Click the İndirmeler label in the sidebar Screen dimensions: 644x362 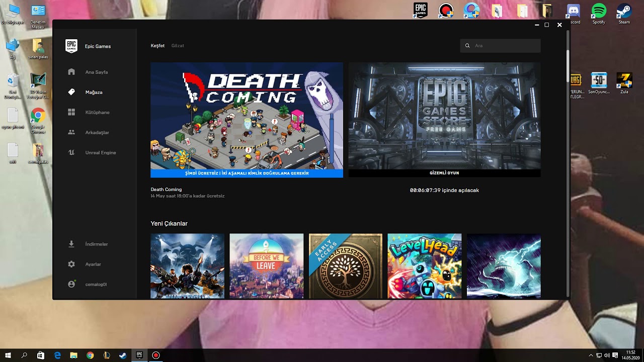click(x=97, y=244)
